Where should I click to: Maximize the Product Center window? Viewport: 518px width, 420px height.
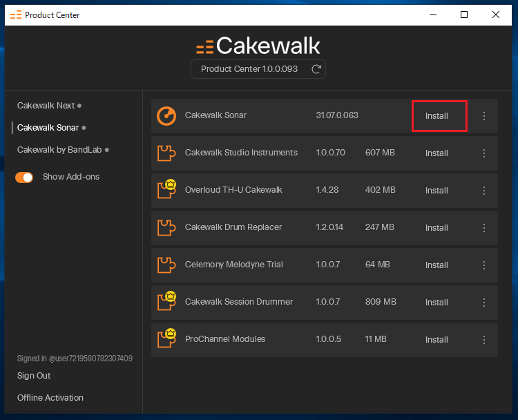(464, 15)
